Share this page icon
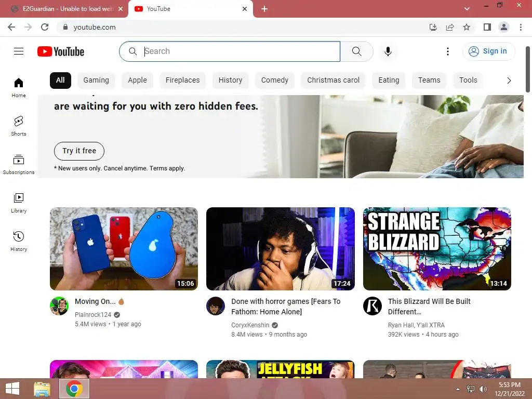Image resolution: width=532 pixels, height=399 pixels. (x=450, y=27)
